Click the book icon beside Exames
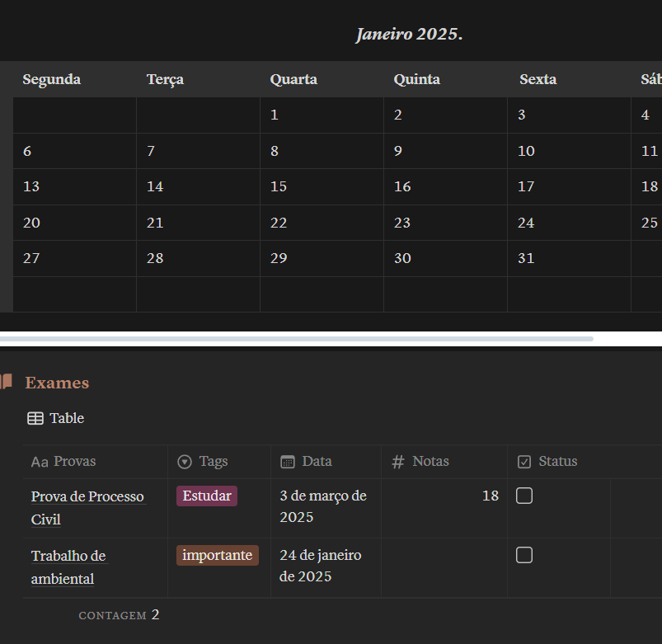The image size is (662, 644). click(x=6, y=382)
